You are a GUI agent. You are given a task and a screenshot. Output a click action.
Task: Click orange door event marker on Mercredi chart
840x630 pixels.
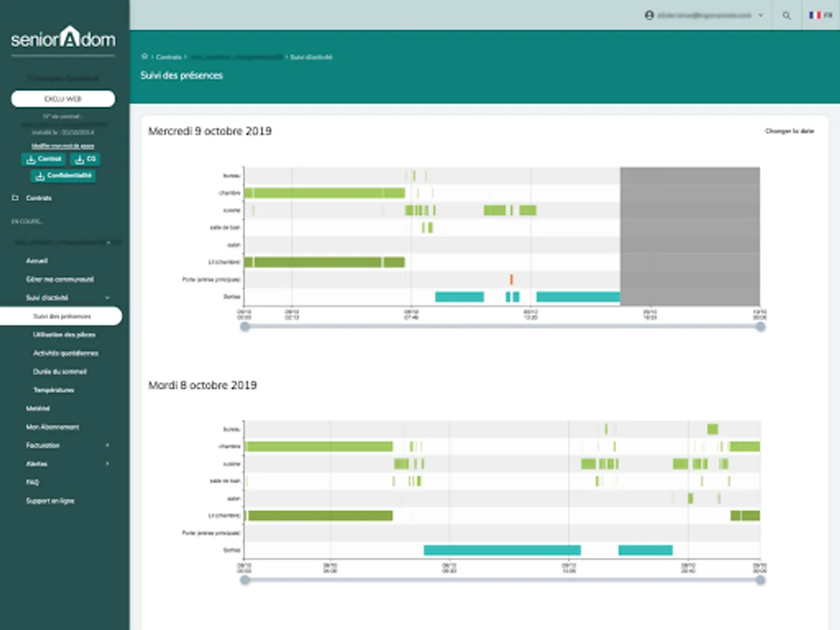pos(511,279)
